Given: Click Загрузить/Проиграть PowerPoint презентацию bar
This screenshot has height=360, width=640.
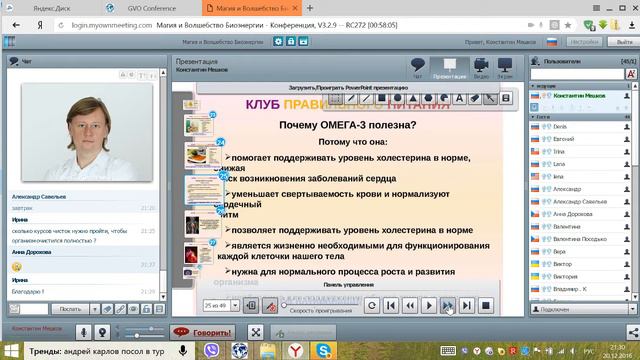Looking at the screenshot, I should (x=348, y=88).
